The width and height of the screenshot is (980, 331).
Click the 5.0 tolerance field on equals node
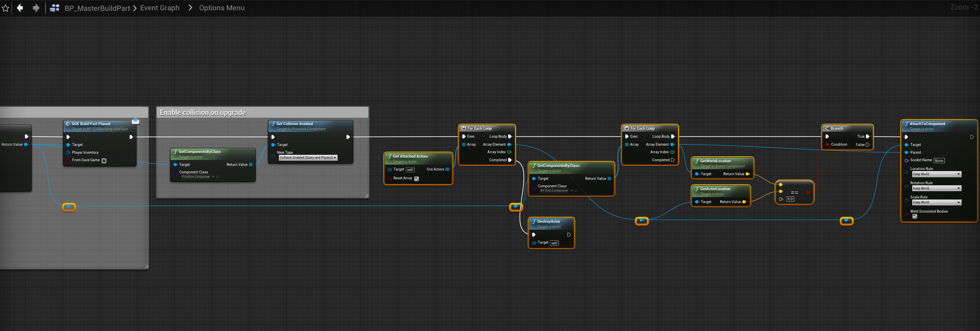point(790,199)
